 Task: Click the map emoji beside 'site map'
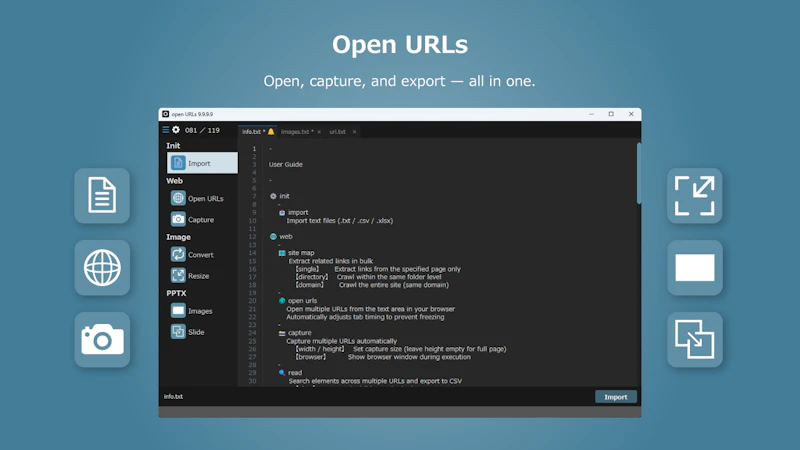coord(282,253)
